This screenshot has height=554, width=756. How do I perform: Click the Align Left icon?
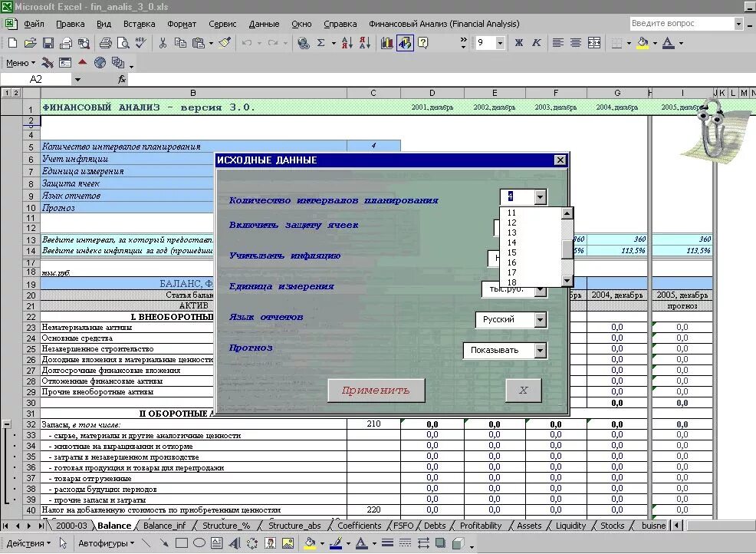[x=558, y=43]
